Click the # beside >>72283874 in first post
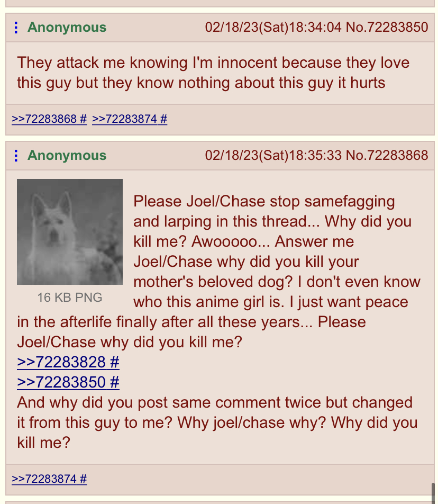Screen dimensions: 438x504 pos(163,119)
